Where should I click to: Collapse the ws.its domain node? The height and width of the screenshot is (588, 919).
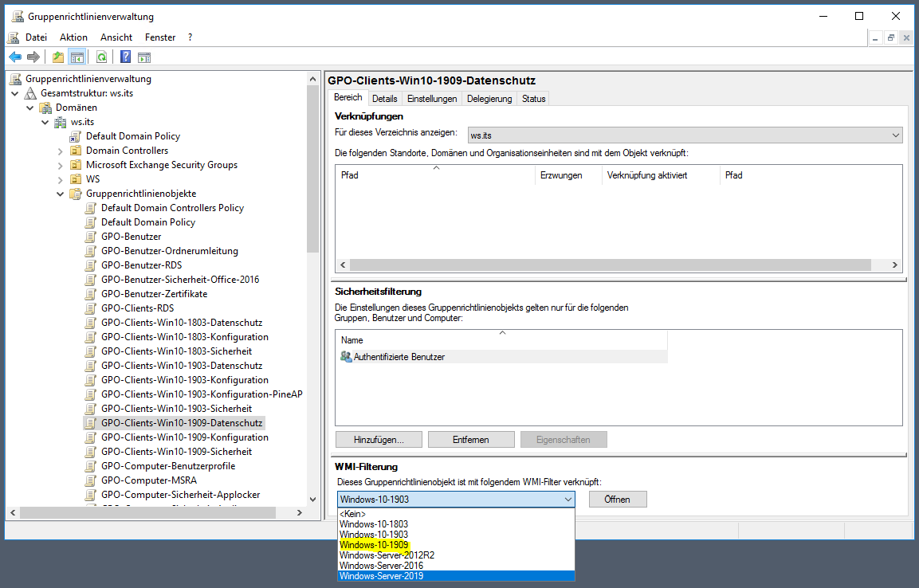tap(45, 123)
